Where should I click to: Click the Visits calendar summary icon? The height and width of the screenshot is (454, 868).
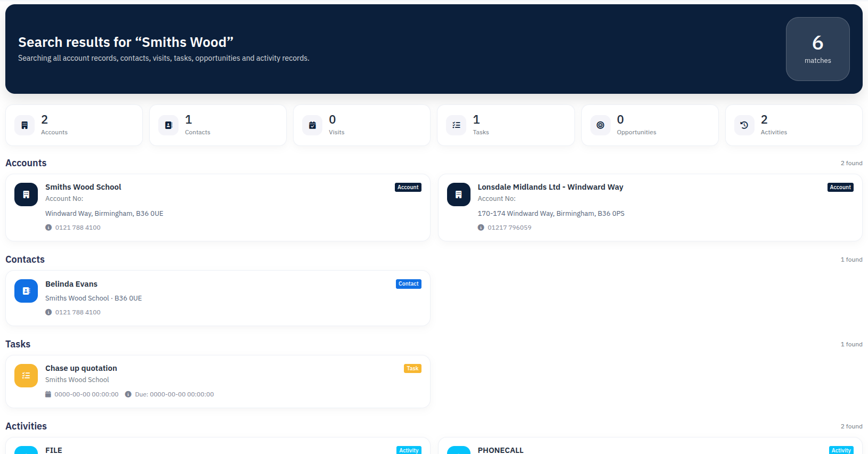pos(312,125)
